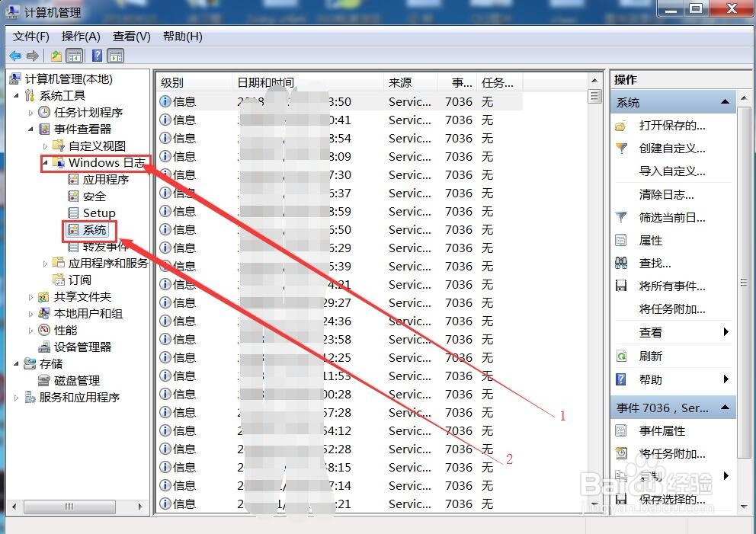Expand the 共享文件夹 node
The height and width of the screenshot is (534, 756).
pyautogui.click(x=30, y=297)
